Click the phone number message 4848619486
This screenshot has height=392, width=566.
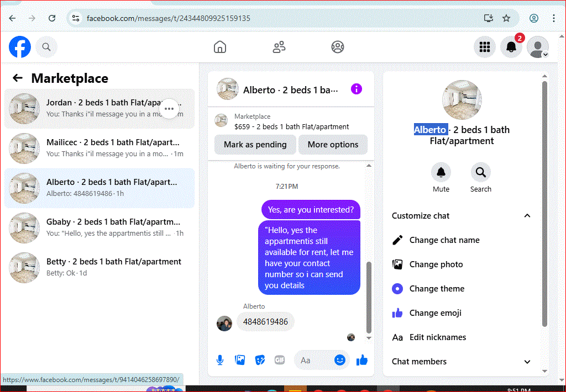pos(265,321)
